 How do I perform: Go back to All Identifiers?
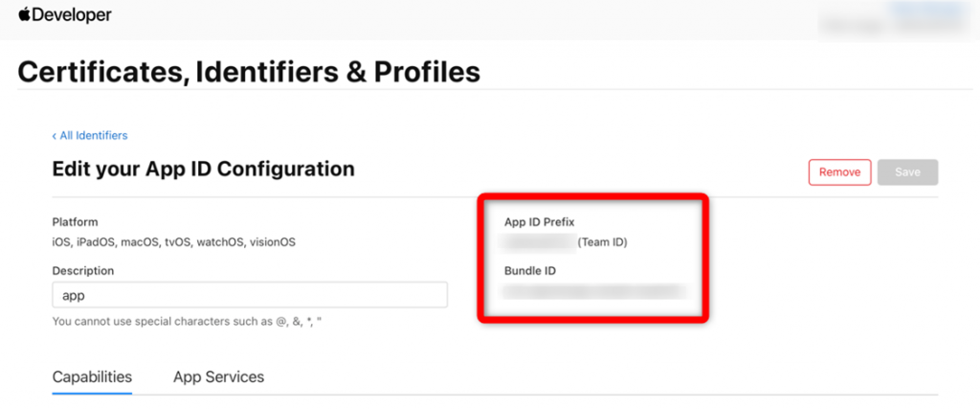coord(90,136)
